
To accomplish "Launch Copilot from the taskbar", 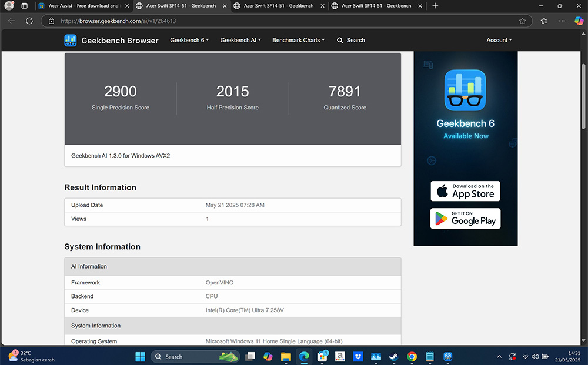I will pyautogui.click(x=268, y=357).
